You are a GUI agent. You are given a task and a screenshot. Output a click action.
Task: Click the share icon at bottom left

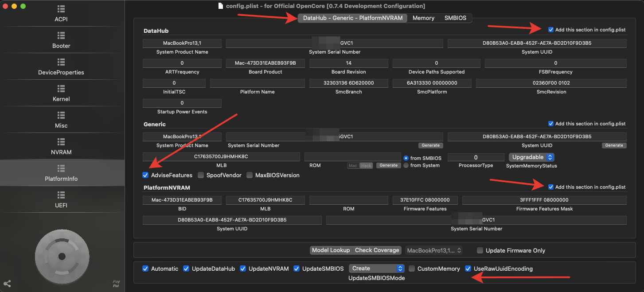click(x=7, y=284)
